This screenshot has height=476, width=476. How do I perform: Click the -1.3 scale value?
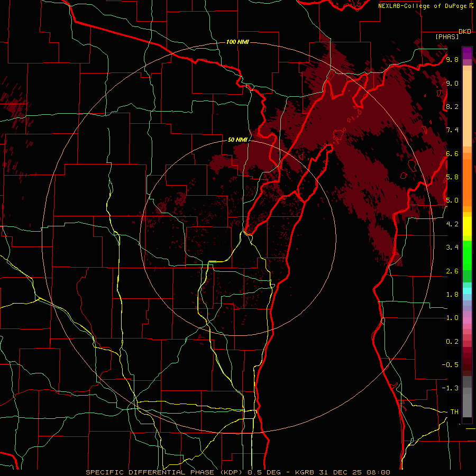click(450, 388)
